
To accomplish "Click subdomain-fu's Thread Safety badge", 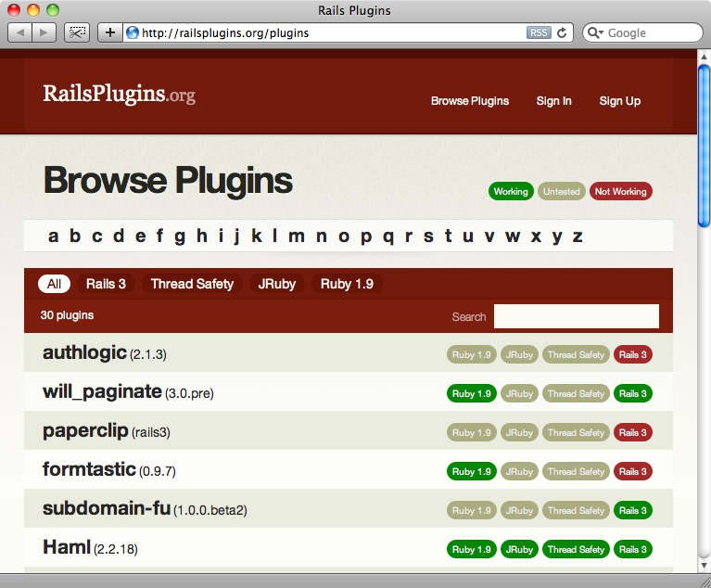I will [x=576, y=511].
